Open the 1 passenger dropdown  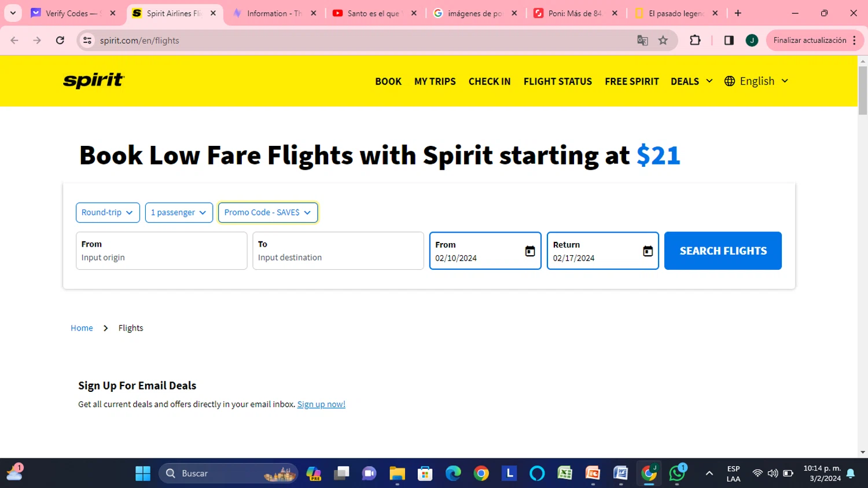(179, 212)
